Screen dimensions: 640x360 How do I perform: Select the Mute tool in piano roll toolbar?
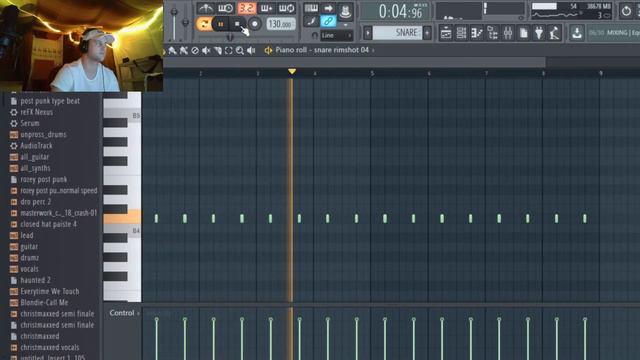click(206, 50)
